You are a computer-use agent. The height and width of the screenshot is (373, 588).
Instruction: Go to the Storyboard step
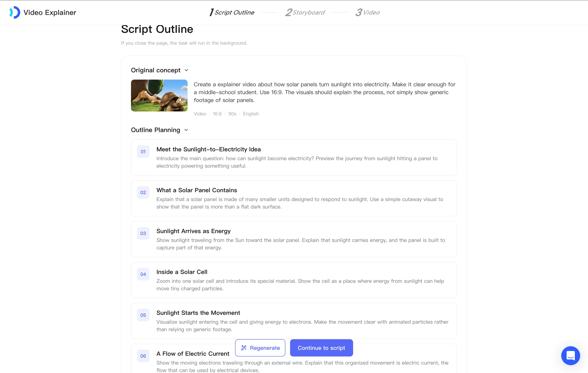(305, 12)
